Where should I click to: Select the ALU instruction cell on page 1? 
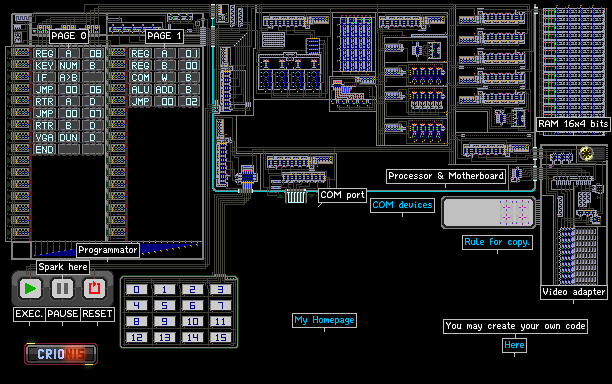pyautogui.click(x=141, y=90)
